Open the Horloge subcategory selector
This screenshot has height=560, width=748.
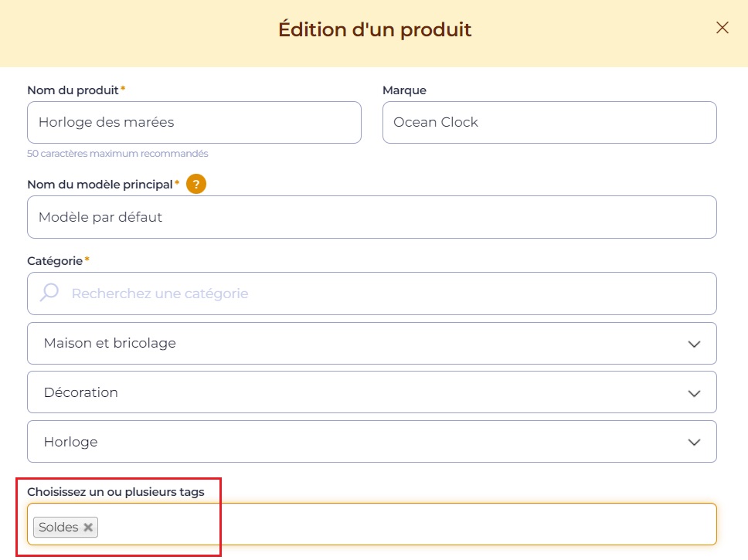pyautogui.click(x=372, y=441)
